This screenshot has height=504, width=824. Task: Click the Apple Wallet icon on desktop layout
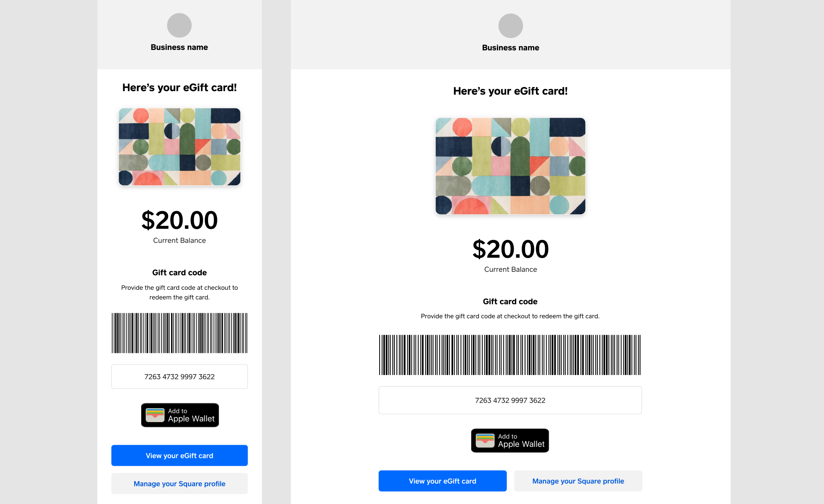pyautogui.click(x=486, y=440)
